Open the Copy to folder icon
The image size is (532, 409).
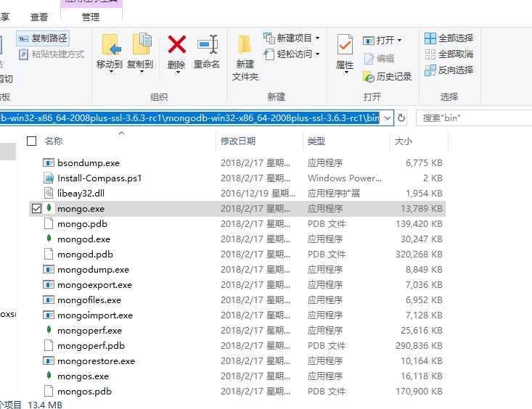(x=141, y=44)
